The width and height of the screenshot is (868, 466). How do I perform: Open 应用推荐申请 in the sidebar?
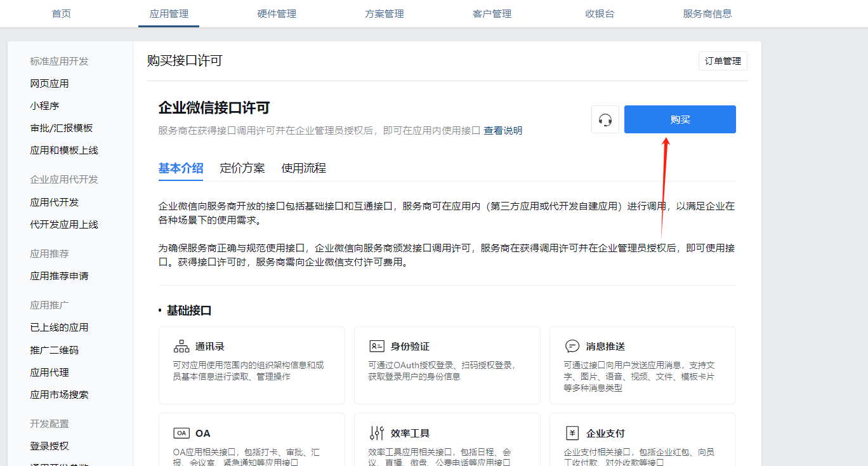59,276
